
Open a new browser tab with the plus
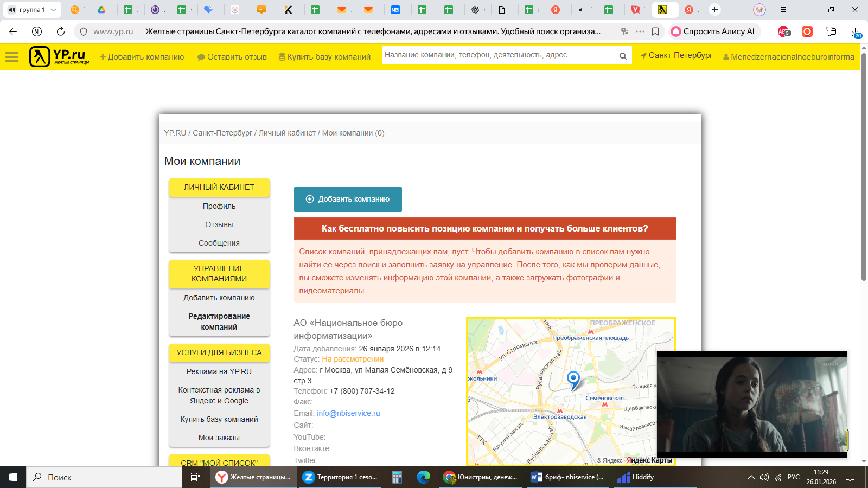point(714,10)
